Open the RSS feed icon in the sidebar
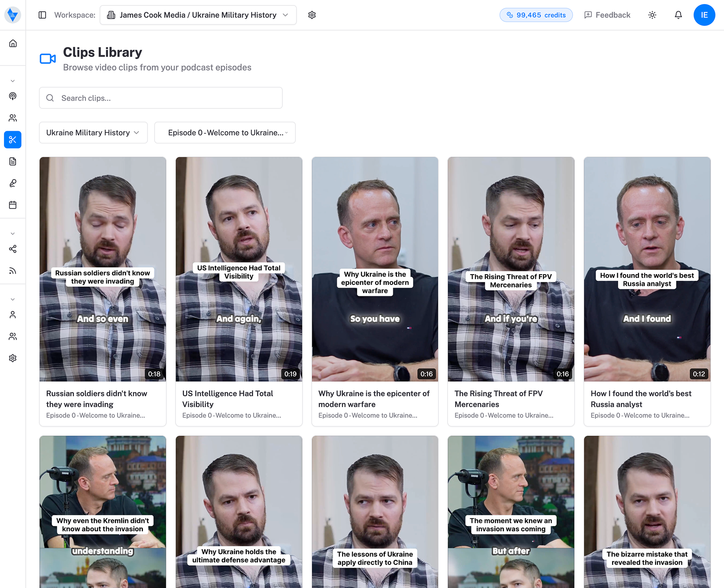 coord(13,271)
